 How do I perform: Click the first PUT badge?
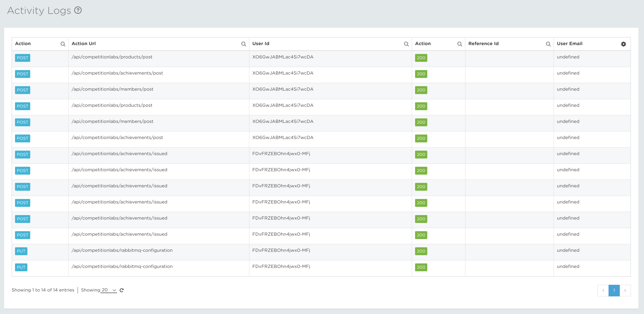click(21, 251)
